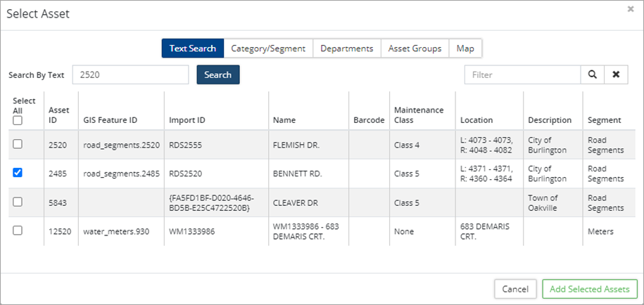The width and height of the screenshot is (644, 305).
Task: Tick the water meter WM1333986 checkbox
Action: (x=18, y=231)
